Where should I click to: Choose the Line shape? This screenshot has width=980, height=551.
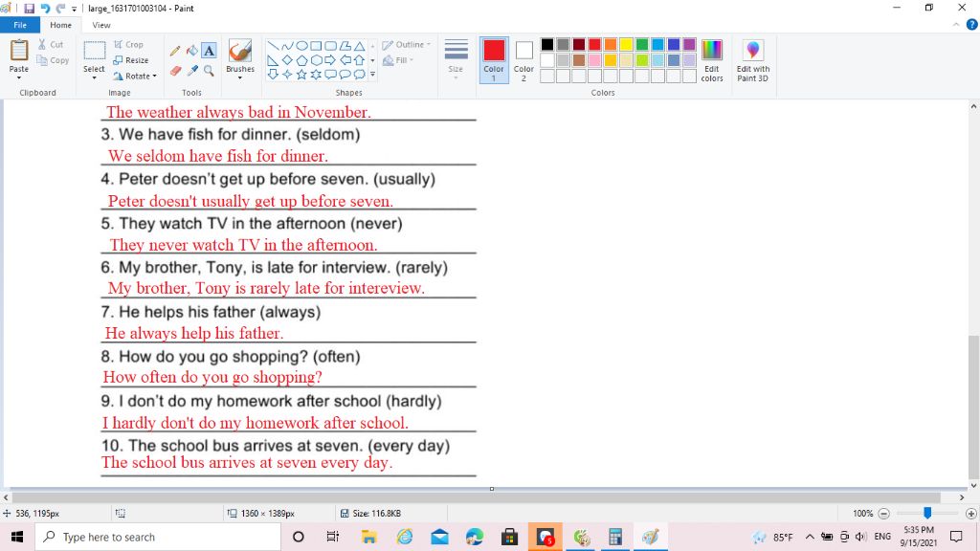pos(273,46)
